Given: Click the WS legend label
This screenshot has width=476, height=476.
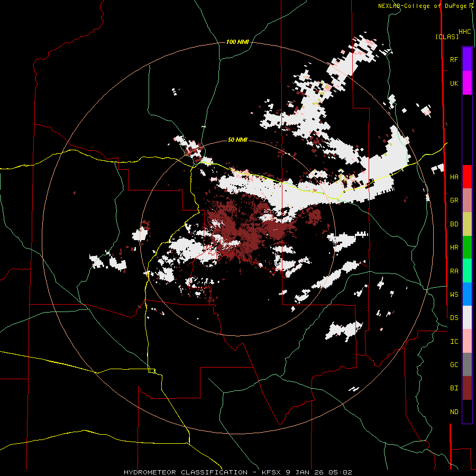Looking at the screenshot, I should click(454, 295).
